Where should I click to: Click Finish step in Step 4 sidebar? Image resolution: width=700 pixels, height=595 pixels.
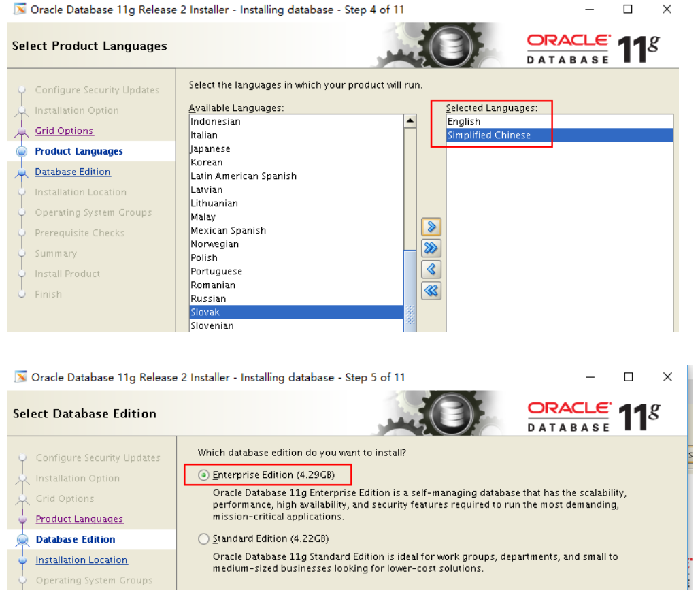point(48,294)
